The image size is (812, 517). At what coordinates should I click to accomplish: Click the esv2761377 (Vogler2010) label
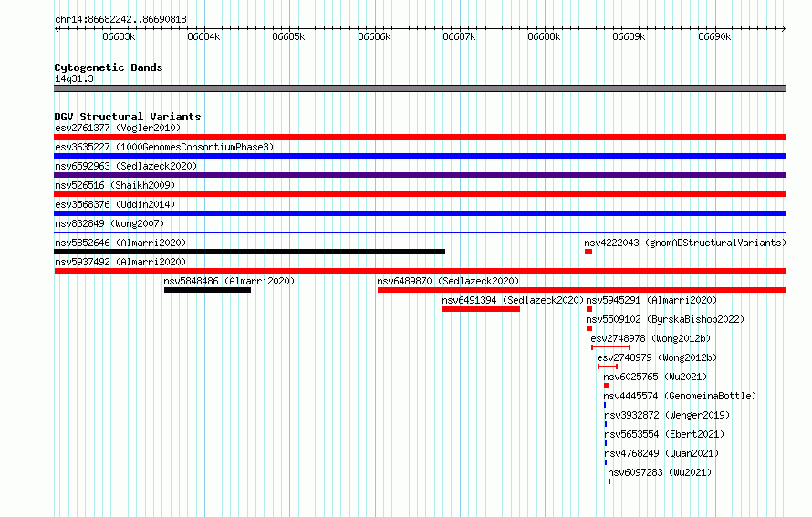(x=118, y=128)
